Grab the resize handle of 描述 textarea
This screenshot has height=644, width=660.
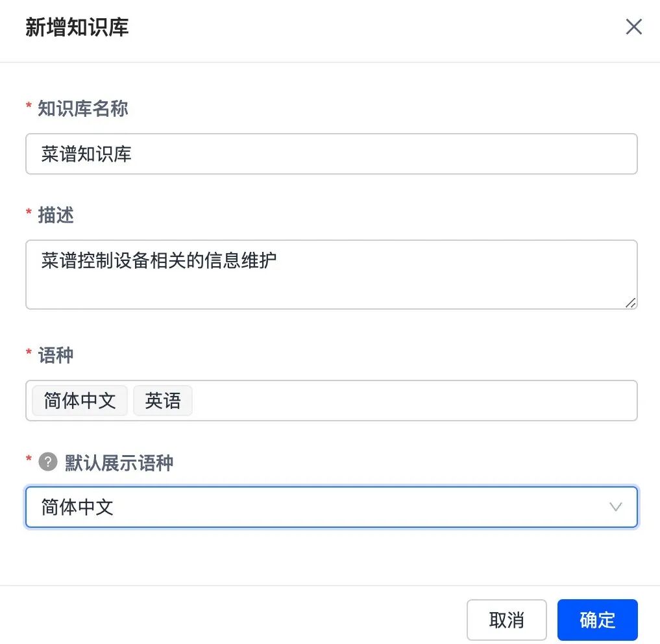click(631, 303)
